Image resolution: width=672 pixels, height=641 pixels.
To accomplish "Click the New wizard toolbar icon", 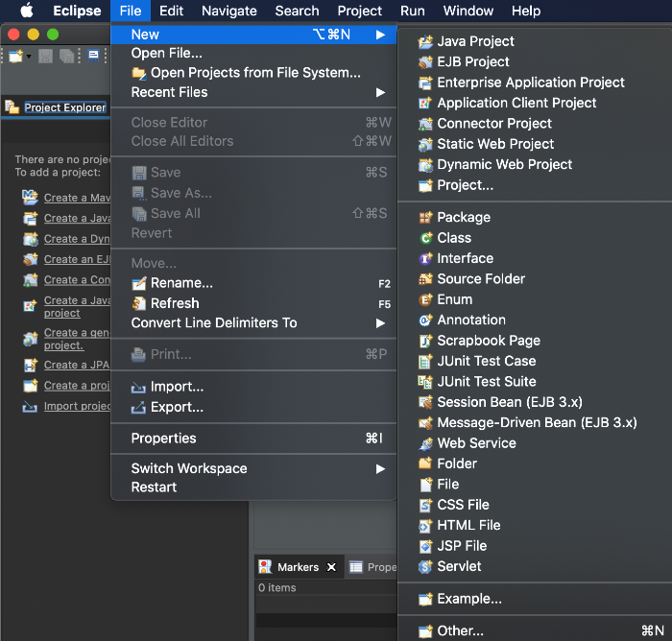I will 16,56.
